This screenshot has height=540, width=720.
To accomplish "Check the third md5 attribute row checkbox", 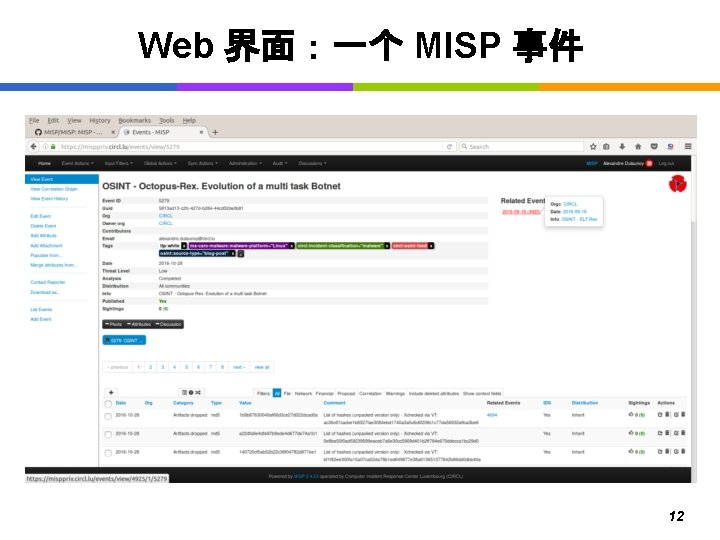I will pos(108,453).
